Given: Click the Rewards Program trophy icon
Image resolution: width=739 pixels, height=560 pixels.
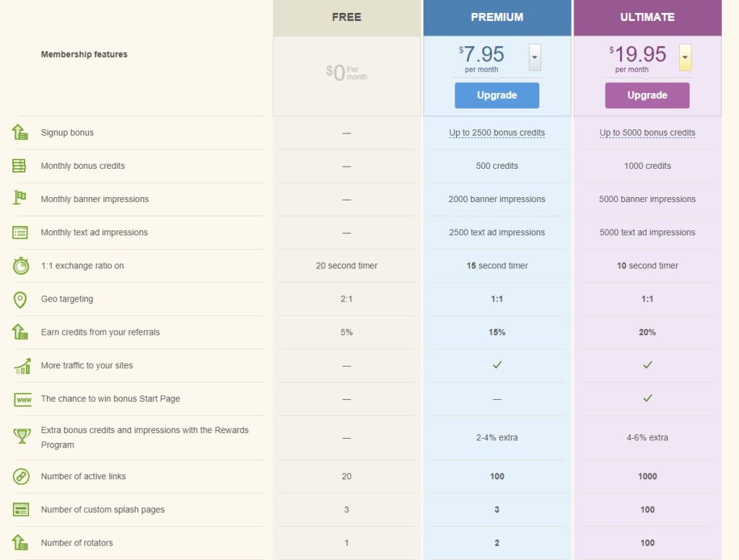Looking at the screenshot, I should tap(21, 437).
